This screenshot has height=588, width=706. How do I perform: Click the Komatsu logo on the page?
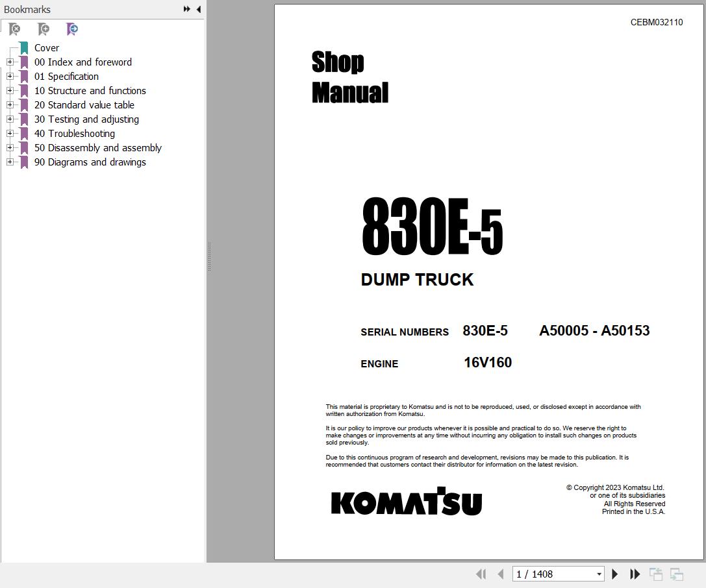[407, 501]
